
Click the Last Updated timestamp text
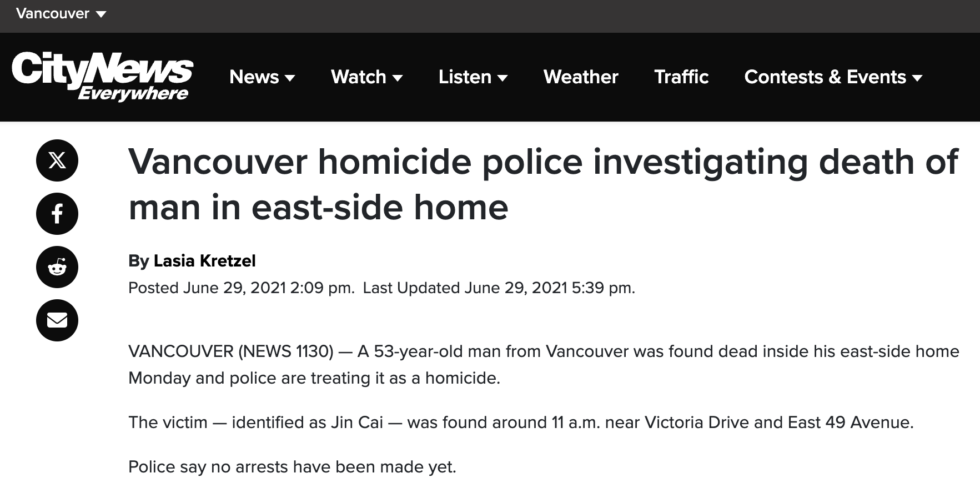pyautogui.click(x=499, y=288)
